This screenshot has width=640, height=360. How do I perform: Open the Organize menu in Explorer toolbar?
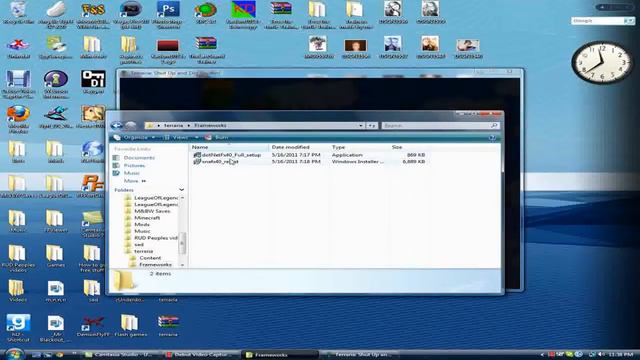click(134, 138)
